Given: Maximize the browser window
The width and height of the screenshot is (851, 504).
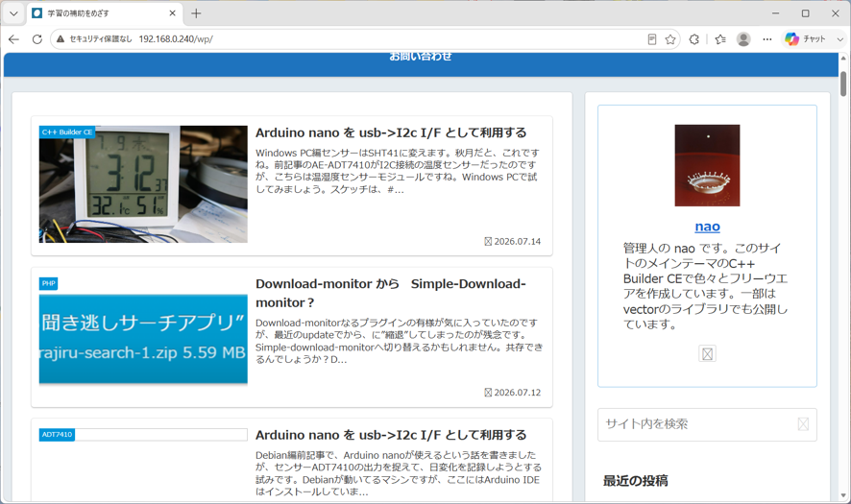Looking at the screenshot, I should point(806,13).
